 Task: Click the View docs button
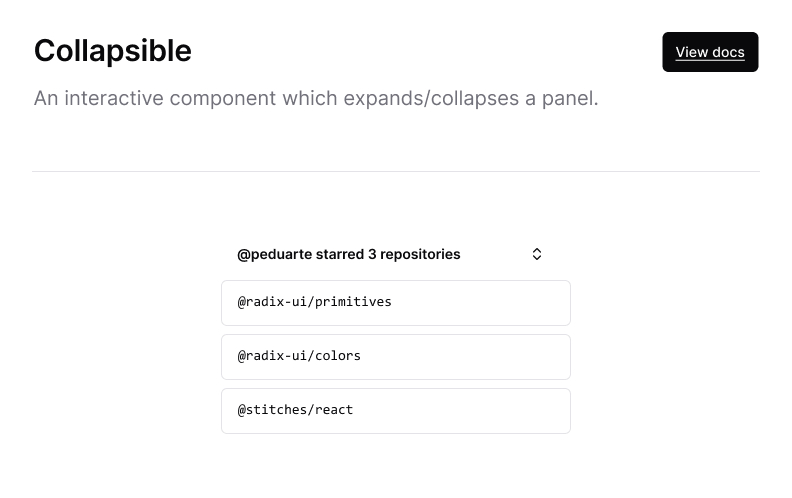[710, 52]
